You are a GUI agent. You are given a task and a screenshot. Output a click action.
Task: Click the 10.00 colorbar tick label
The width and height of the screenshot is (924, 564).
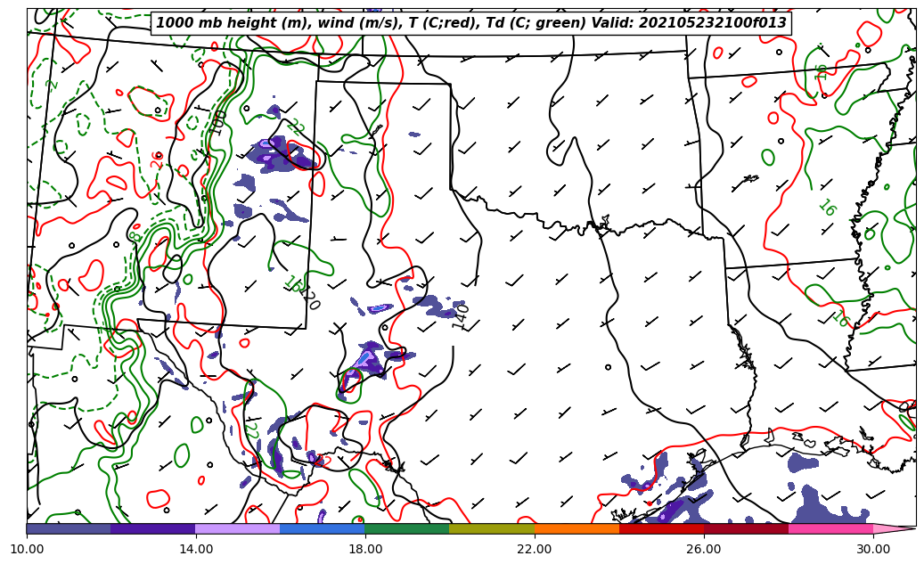point(27,549)
